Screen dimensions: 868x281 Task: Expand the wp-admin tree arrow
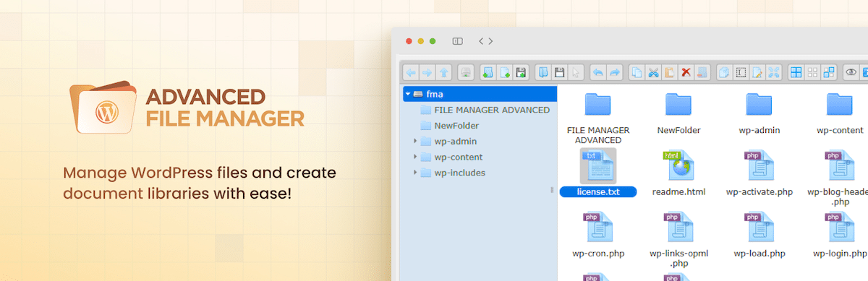click(x=415, y=141)
